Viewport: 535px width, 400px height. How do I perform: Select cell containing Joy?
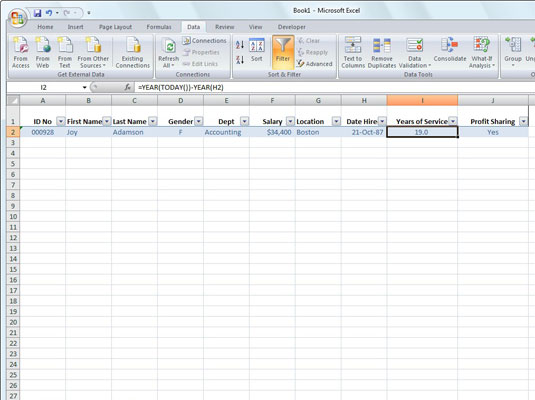[88, 132]
